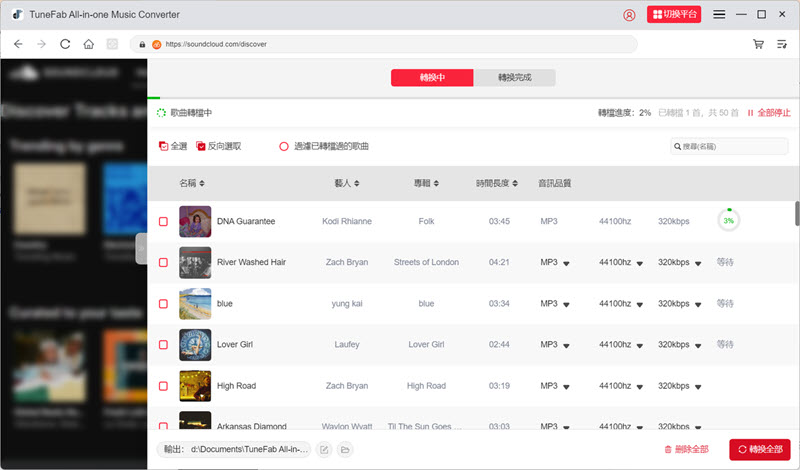
Task: Go back with the browser back arrow
Action: point(18,44)
